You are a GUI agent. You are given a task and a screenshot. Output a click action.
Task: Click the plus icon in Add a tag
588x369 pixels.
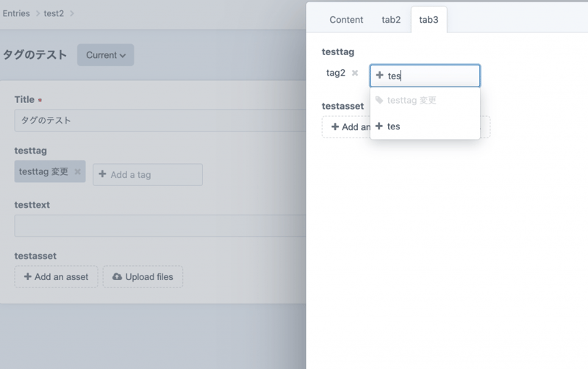point(102,175)
